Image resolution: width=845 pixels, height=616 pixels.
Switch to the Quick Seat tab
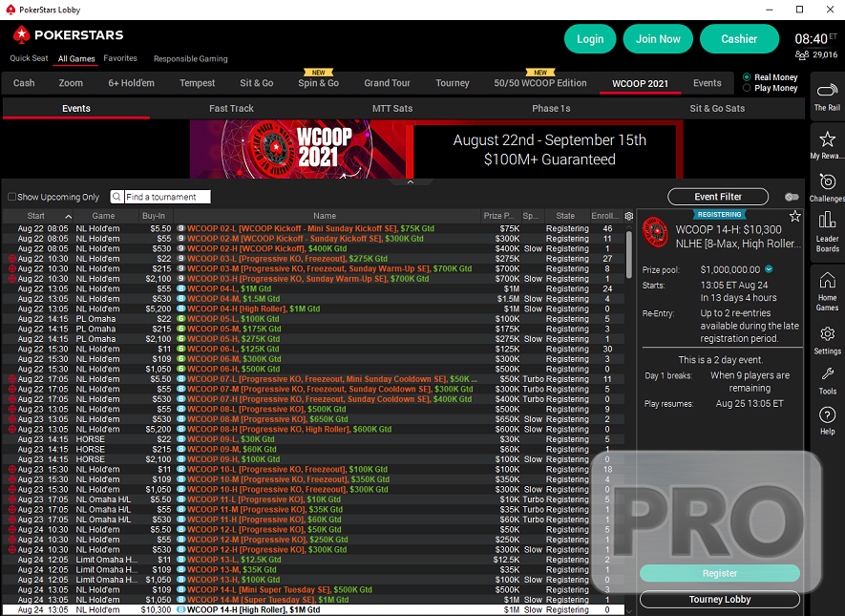pos(29,58)
